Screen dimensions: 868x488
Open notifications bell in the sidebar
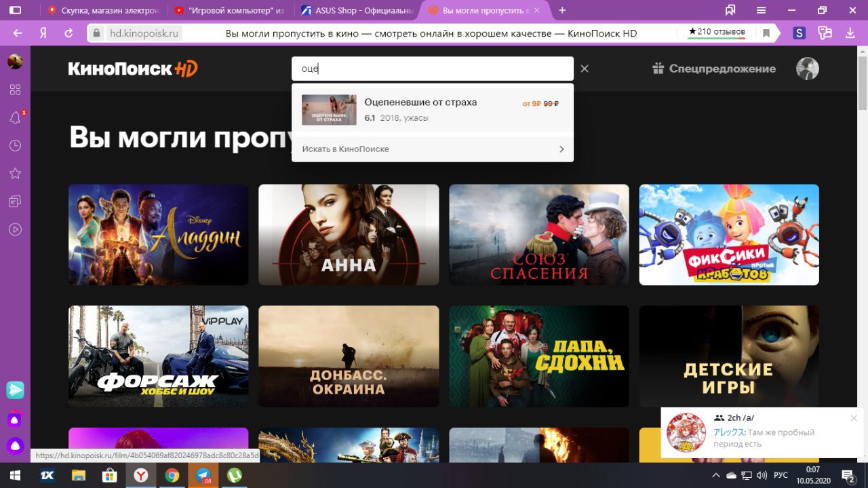[15, 118]
